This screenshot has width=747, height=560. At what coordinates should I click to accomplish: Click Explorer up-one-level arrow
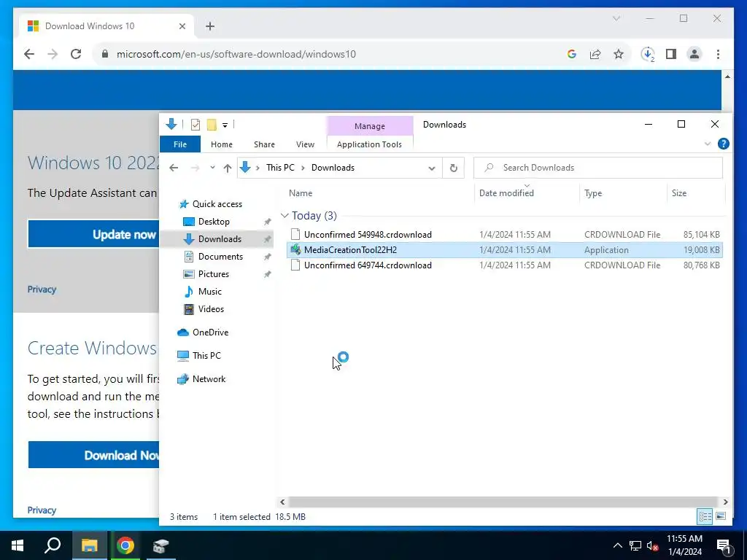[228, 168]
